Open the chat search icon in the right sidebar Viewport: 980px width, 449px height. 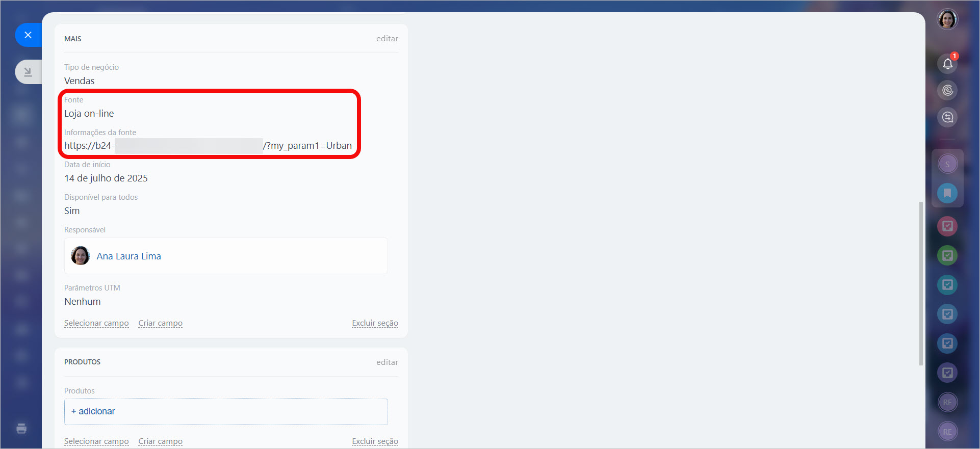[947, 118]
